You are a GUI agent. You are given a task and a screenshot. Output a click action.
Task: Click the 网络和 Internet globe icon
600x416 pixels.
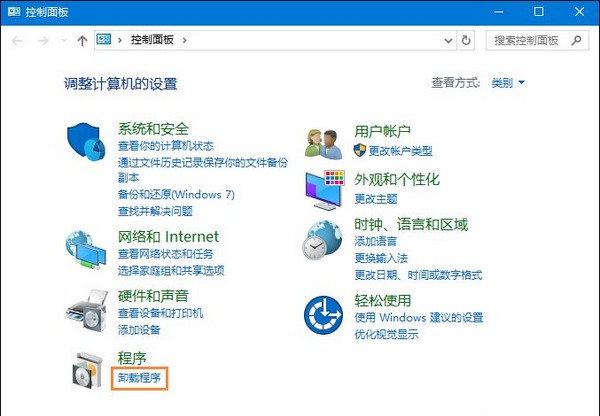(86, 250)
